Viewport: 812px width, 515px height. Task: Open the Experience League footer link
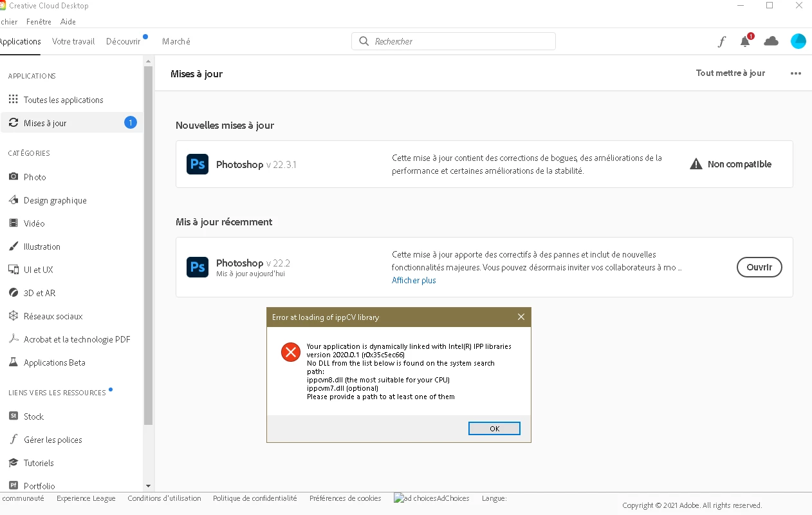click(86, 498)
